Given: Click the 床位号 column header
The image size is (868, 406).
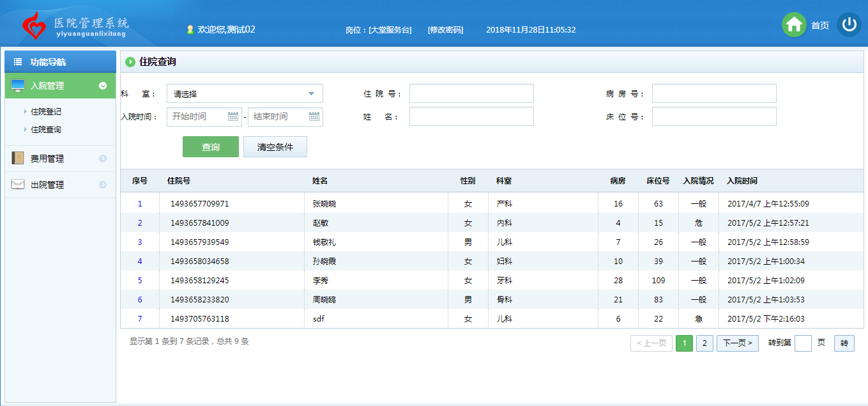Looking at the screenshot, I should click(658, 181).
